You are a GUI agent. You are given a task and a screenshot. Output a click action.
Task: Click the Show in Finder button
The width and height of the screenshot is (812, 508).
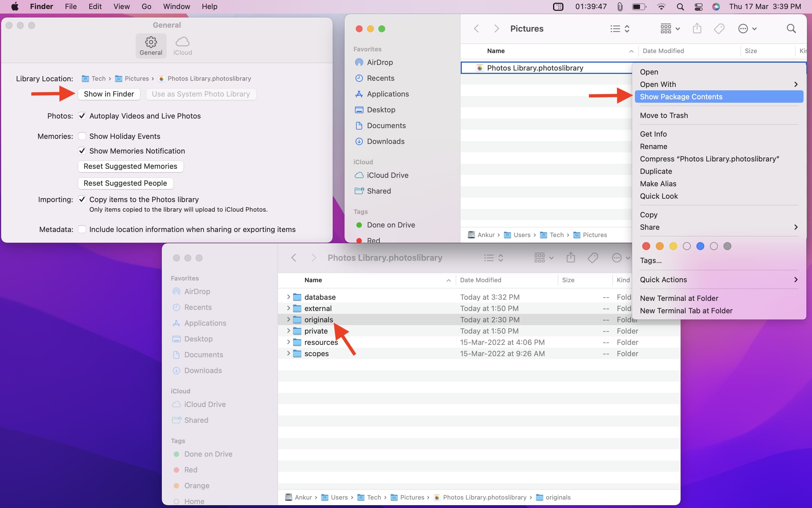[109, 94]
